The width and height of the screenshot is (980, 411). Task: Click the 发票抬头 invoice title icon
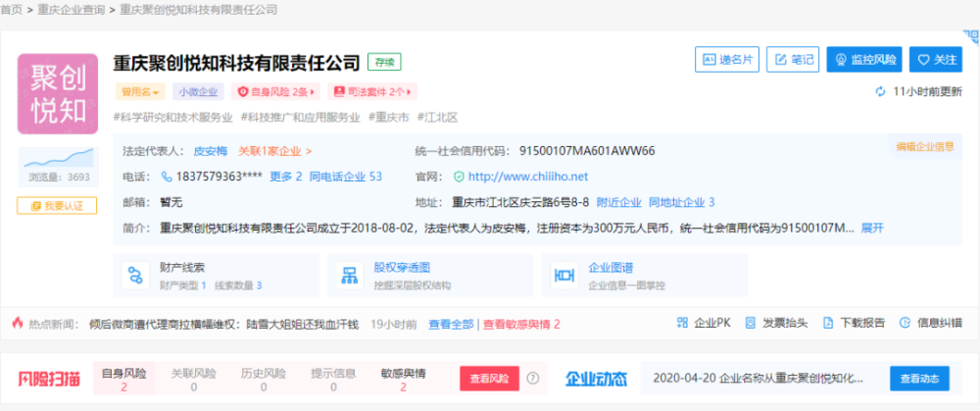[751, 323]
